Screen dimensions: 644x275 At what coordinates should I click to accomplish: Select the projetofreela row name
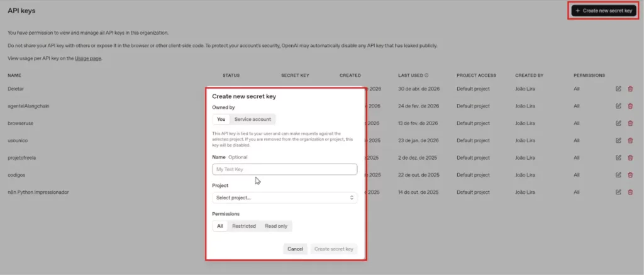pyautogui.click(x=22, y=158)
